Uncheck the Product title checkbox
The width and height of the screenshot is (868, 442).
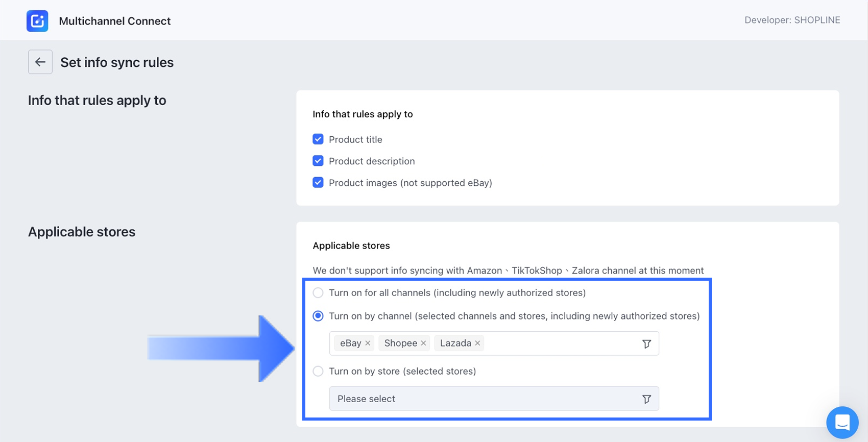click(318, 139)
